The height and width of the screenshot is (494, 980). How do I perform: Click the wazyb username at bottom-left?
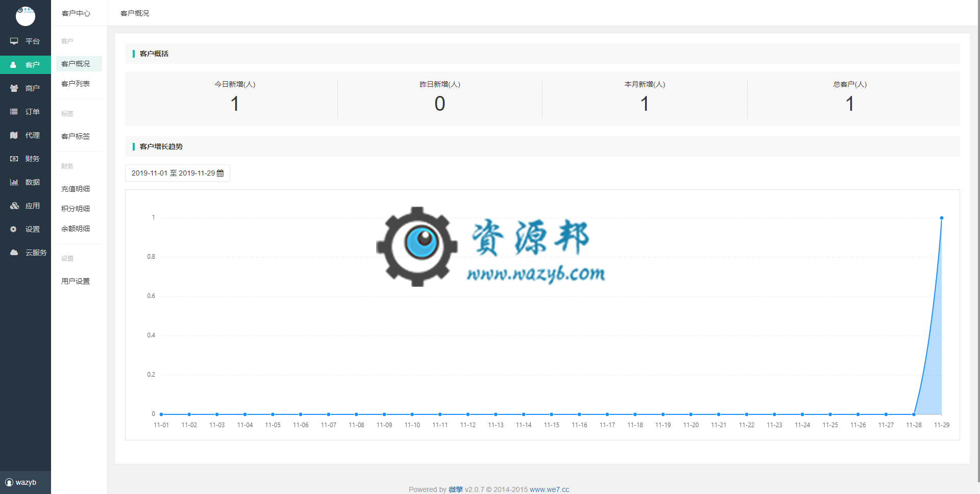tap(26, 482)
